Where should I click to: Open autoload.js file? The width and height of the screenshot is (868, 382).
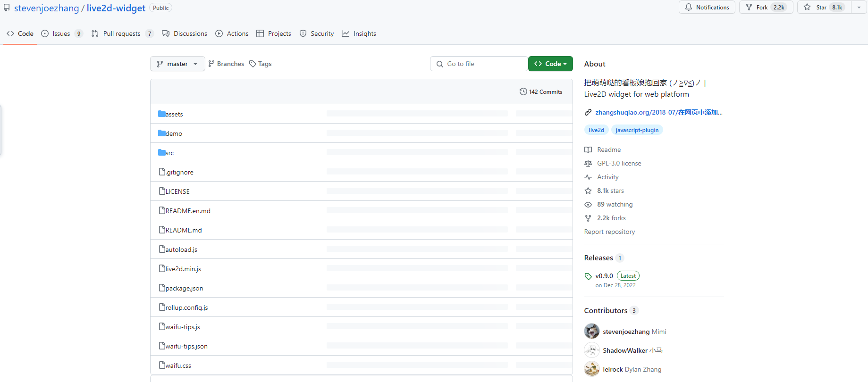click(181, 249)
